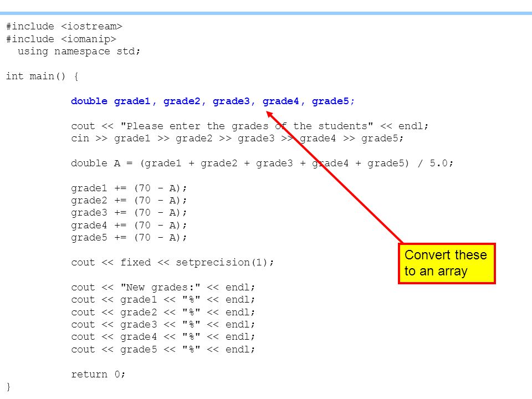Click the 'grade1 += (70 - A);' line
This screenshot has height=399, width=532.
tap(129, 188)
